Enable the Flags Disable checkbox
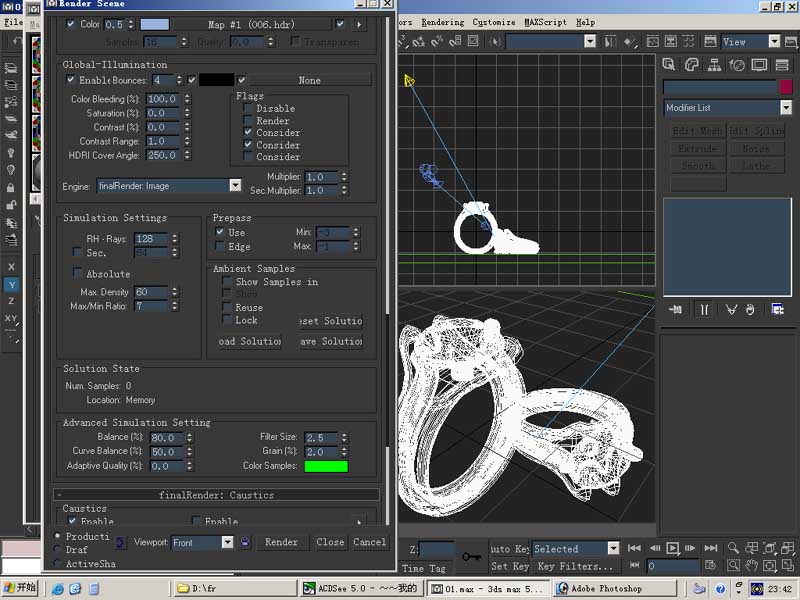 (248, 108)
